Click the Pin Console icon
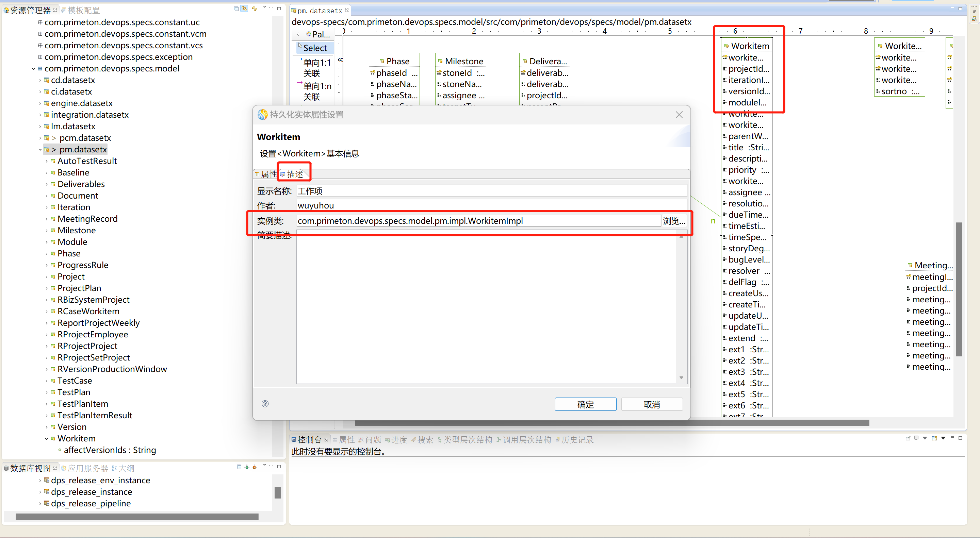 [x=908, y=438]
